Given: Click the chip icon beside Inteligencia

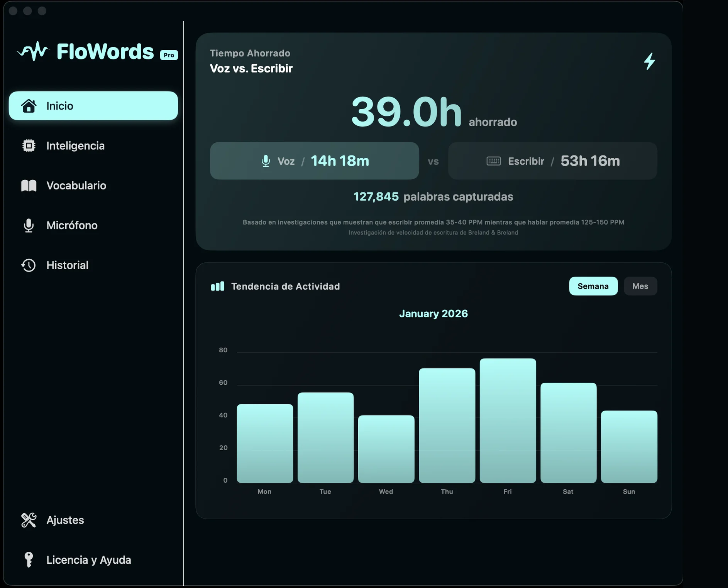Looking at the screenshot, I should 29,145.
